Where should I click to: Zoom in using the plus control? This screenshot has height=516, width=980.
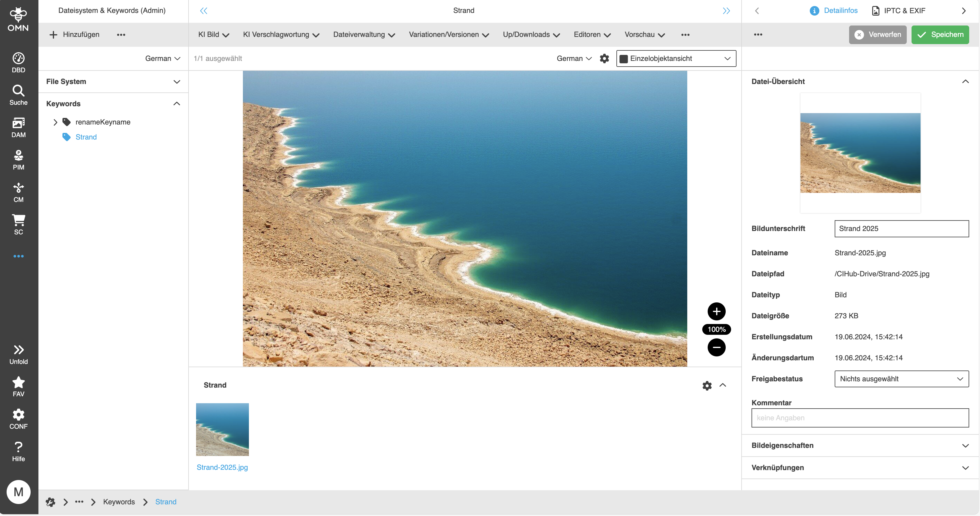(716, 311)
